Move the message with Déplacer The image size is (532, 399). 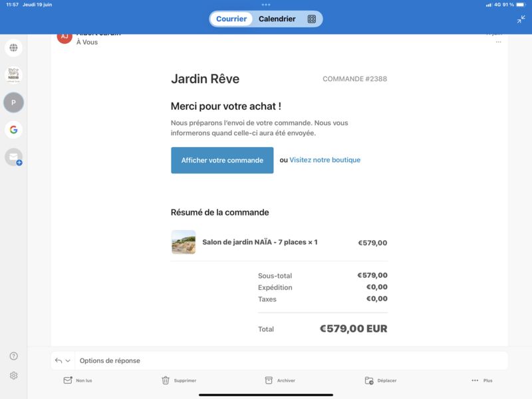380,380
